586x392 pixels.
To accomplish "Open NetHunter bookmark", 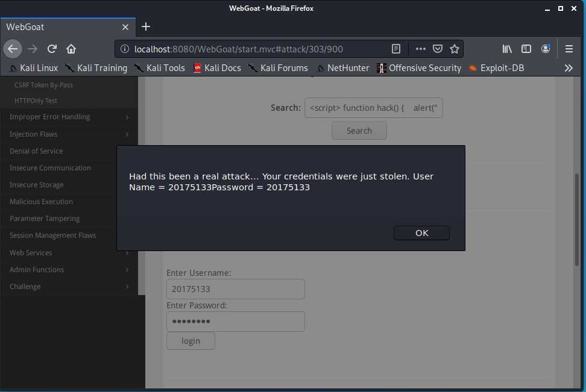I will coord(342,68).
